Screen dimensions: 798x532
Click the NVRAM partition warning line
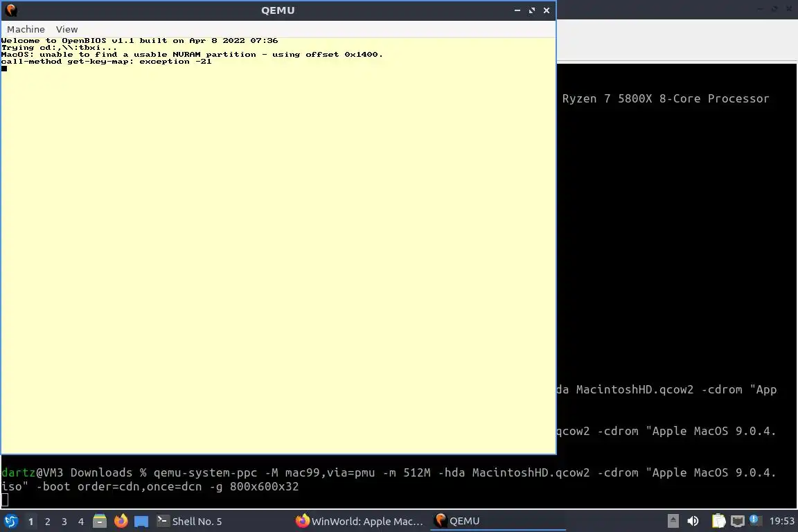pos(192,55)
